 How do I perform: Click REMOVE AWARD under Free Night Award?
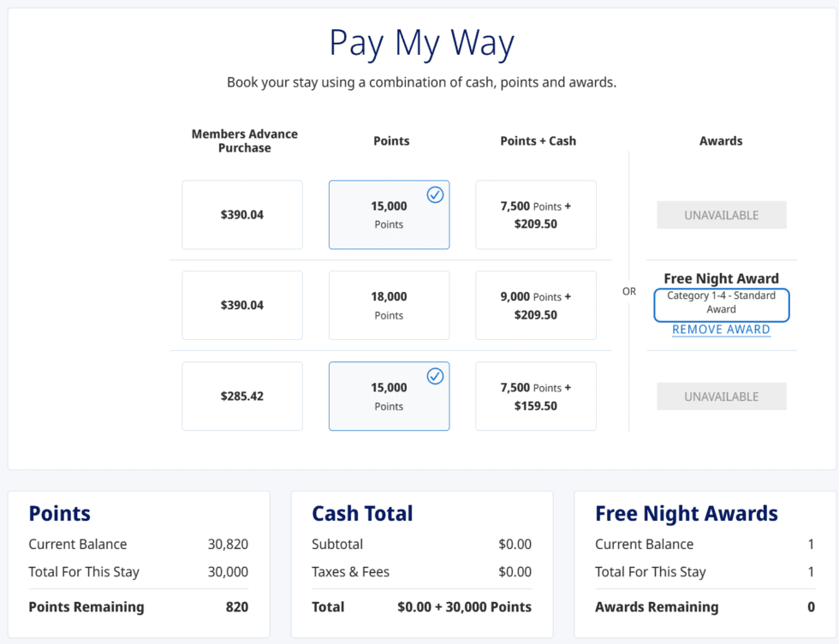tap(720, 330)
